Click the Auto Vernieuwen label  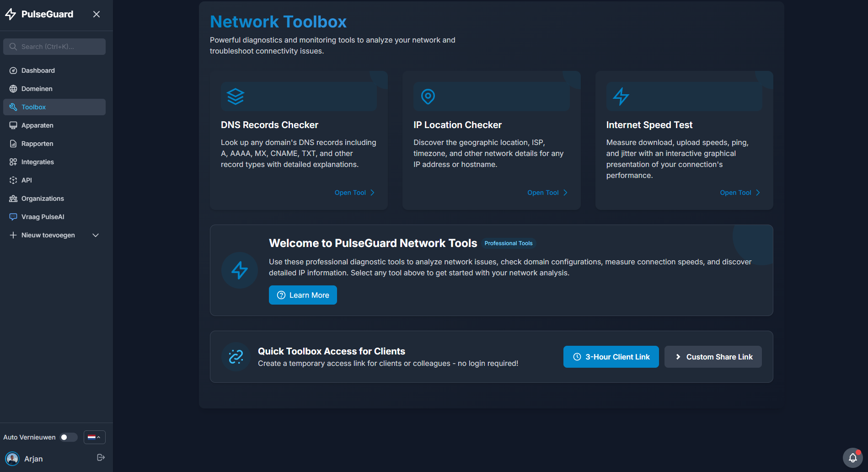29,437
